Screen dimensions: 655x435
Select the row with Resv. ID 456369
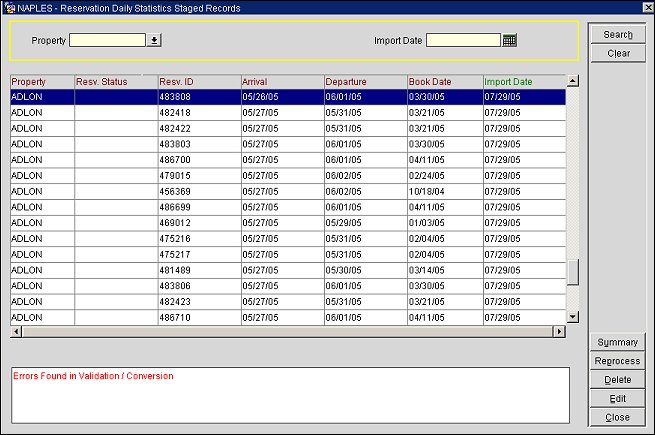point(198,192)
